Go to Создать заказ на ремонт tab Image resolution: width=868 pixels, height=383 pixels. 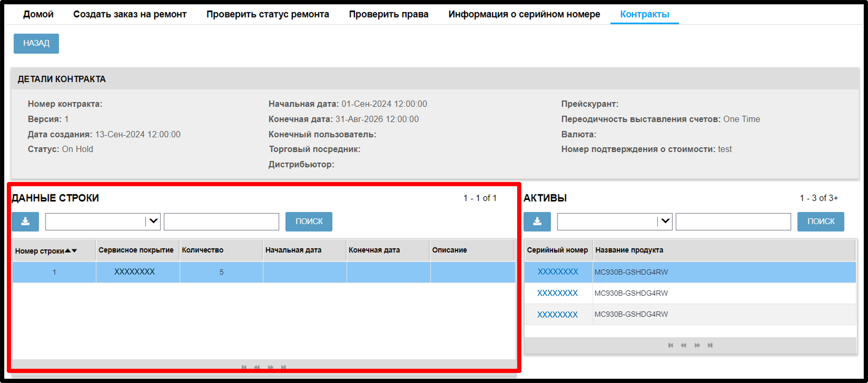(x=130, y=14)
